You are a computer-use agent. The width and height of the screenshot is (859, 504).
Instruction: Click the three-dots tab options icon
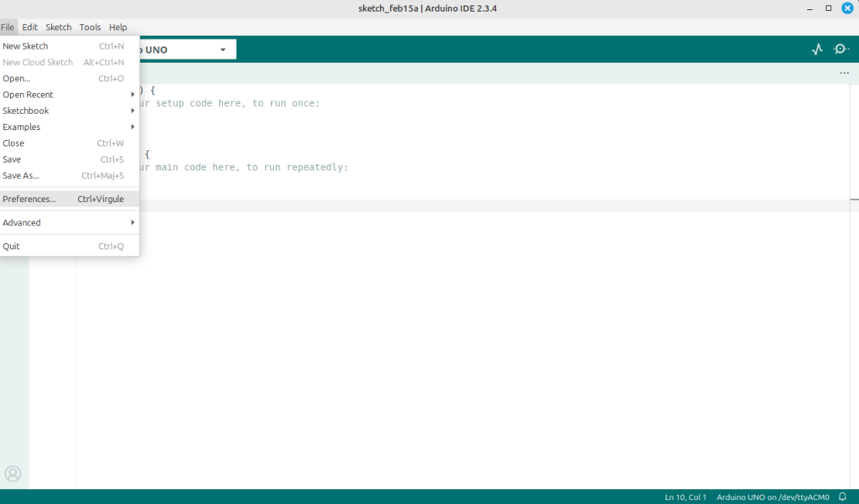[844, 73]
